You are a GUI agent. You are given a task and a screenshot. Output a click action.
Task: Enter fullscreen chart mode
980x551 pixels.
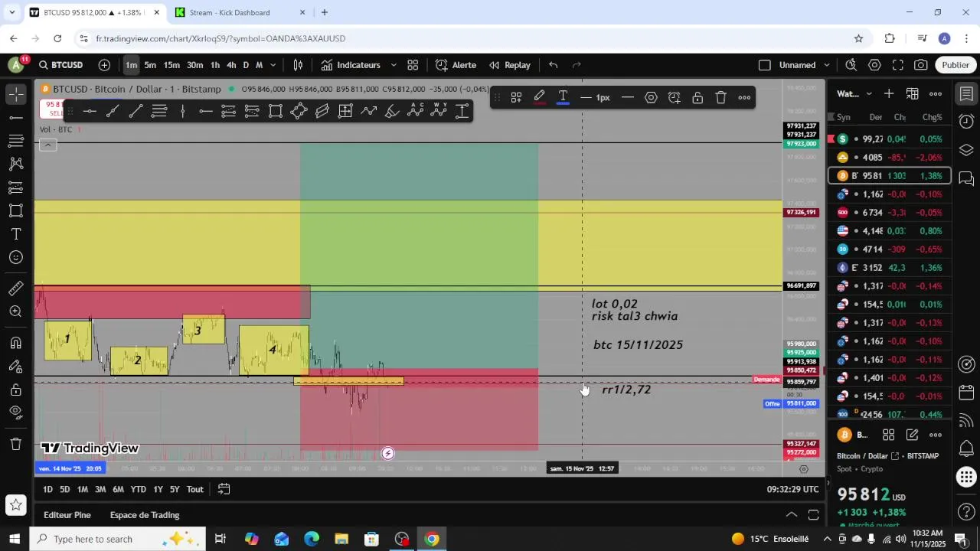tap(898, 65)
